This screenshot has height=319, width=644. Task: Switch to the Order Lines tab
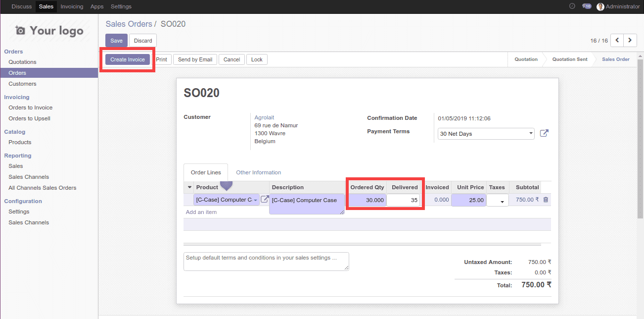click(206, 172)
